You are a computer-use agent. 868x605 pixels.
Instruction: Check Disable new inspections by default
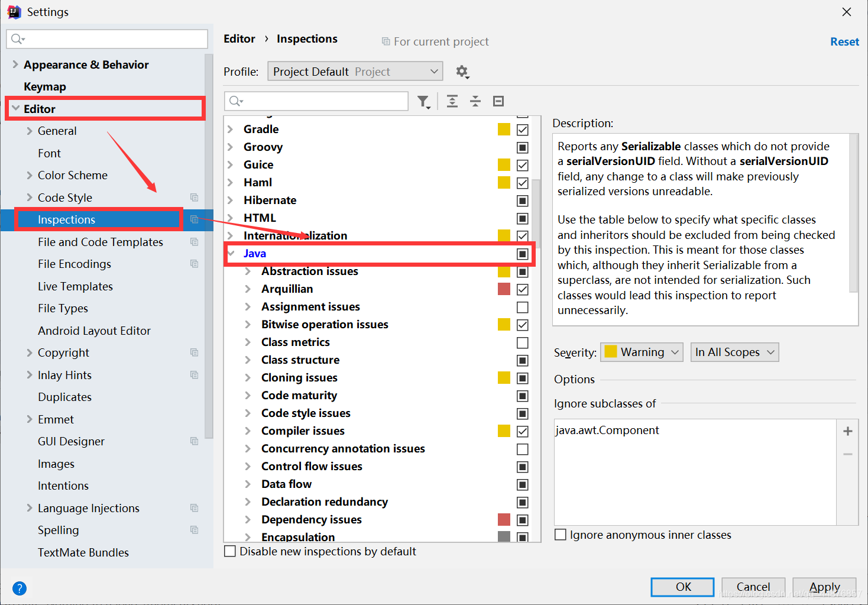[x=230, y=551]
